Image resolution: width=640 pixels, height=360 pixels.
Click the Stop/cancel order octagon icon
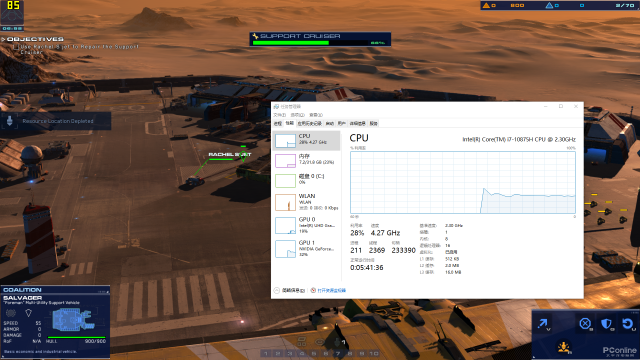585,324
